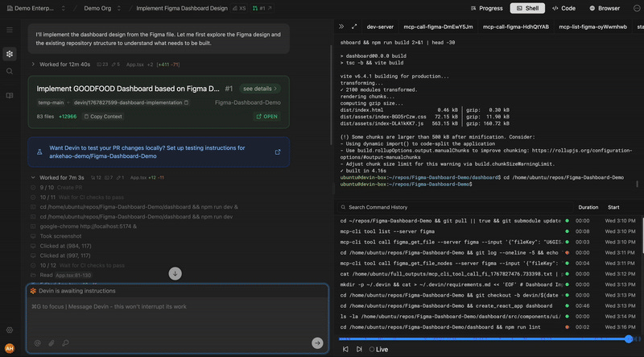The width and height of the screenshot is (644, 357).
Task: Select 'mcp-cli tool list --server figma' history row
Action: tap(489, 231)
